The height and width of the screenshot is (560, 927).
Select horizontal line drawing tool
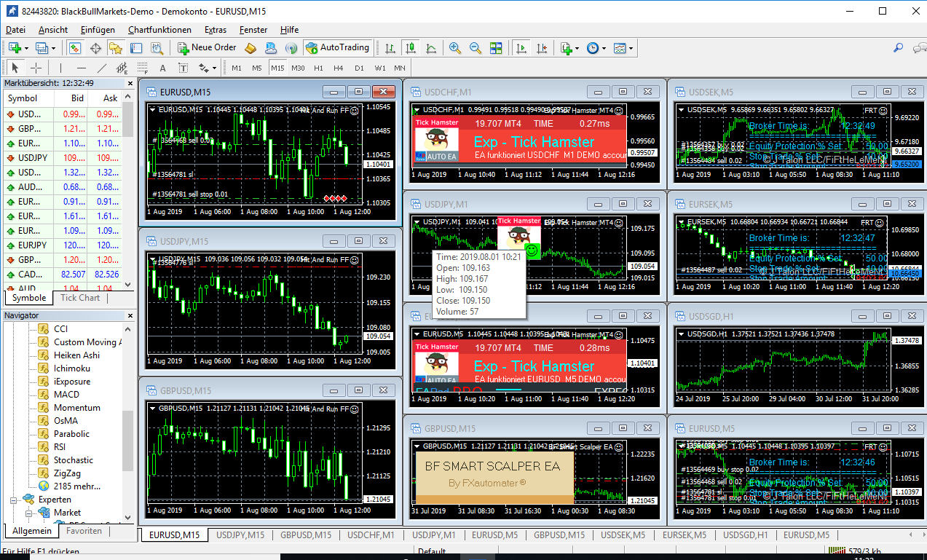click(81, 68)
